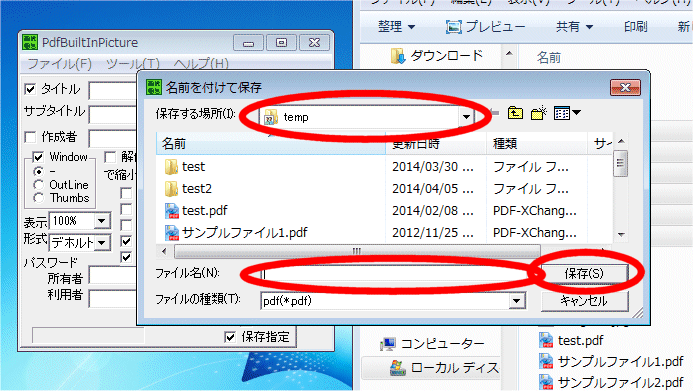The image size is (693, 391).
Task: Open the view options dropdown arrow
Action: tap(576, 114)
